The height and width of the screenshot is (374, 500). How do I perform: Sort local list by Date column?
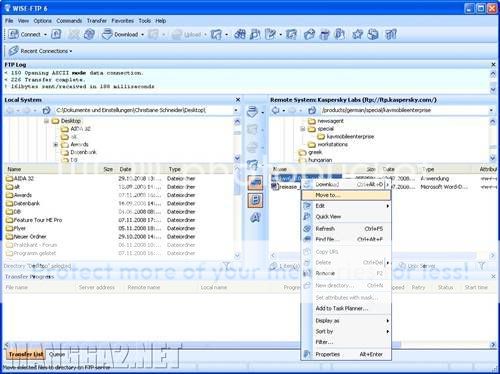(140, 169)
